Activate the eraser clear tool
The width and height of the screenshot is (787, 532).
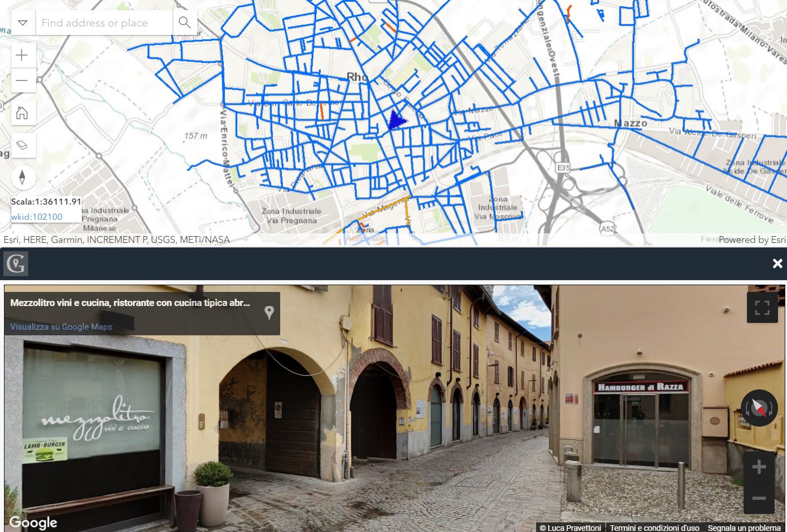pyautogui.click(x=22, y=145)
